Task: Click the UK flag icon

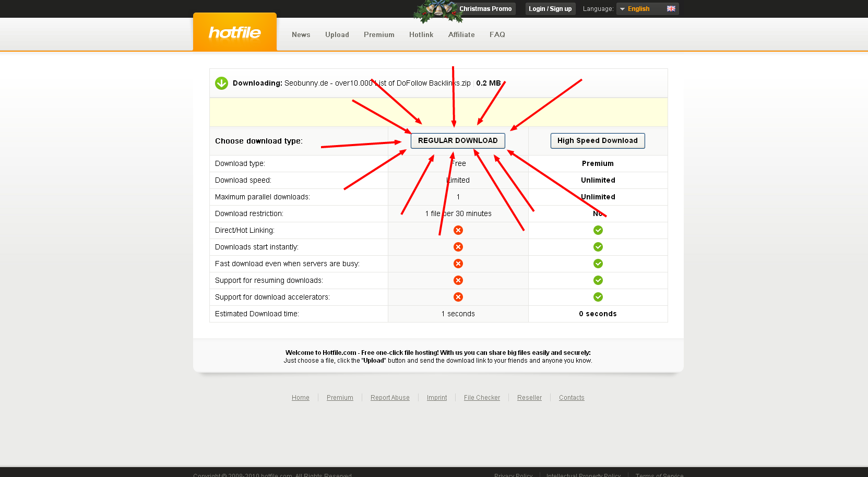Action: point(671,8)
